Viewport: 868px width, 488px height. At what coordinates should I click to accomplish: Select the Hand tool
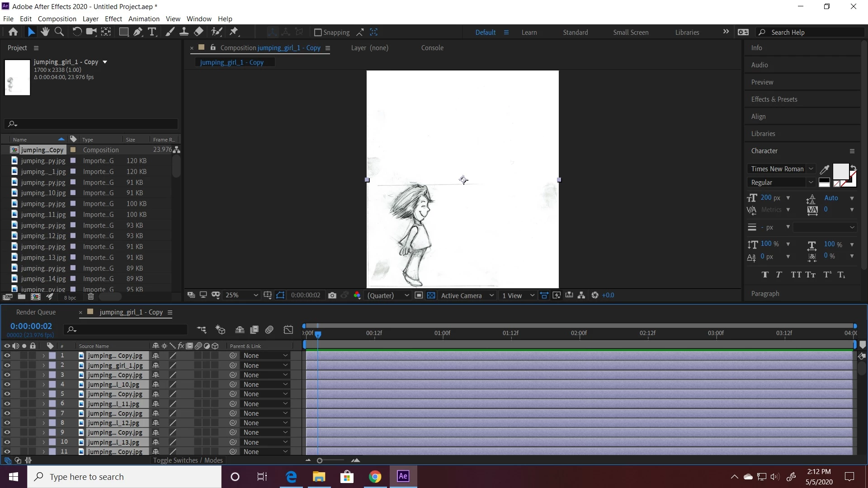click(x=45, y=32)
